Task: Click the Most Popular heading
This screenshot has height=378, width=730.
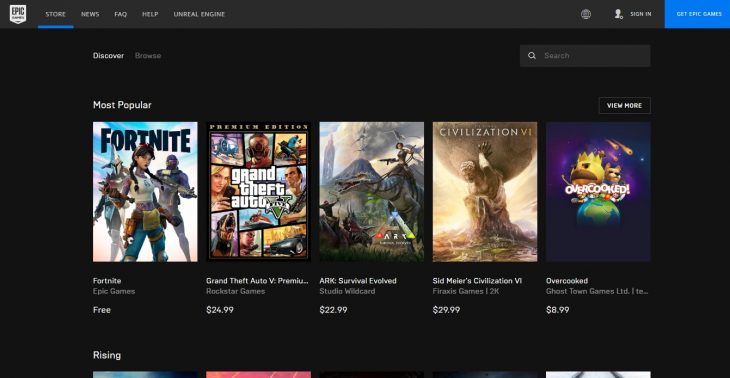Action: point(122,105)
